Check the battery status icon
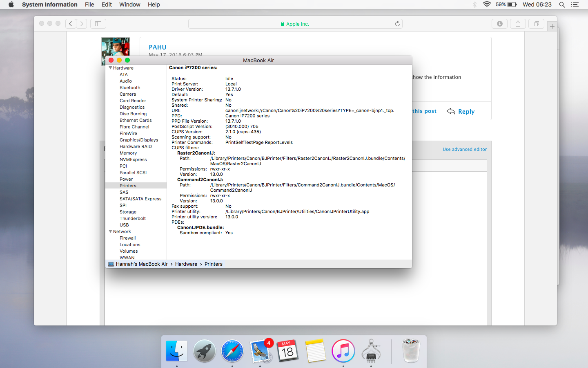This screenshot has width=588, height=368. pyautogui.click(x=512, y=4)
